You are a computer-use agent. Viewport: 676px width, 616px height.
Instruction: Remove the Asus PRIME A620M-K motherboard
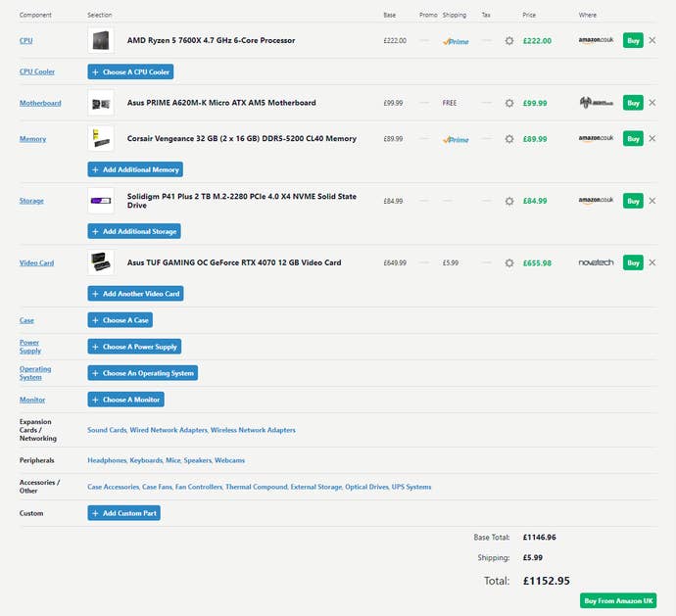pos(652,103)
